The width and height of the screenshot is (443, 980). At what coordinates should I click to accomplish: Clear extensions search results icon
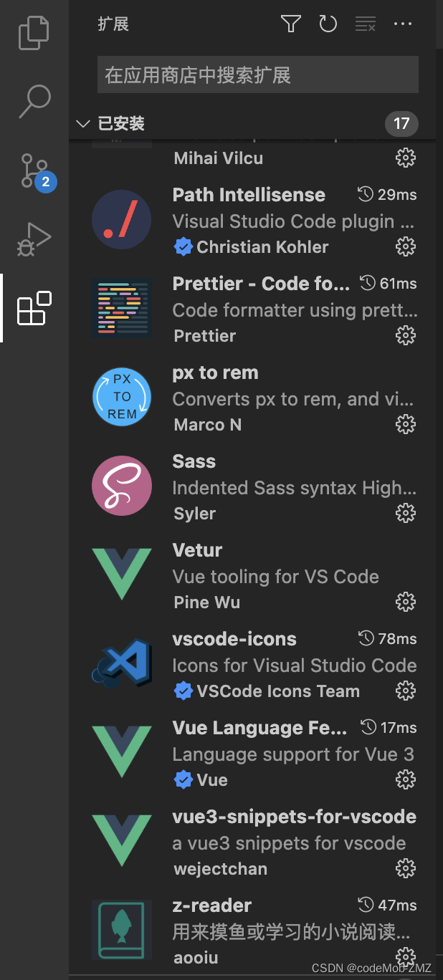point(366,24)
